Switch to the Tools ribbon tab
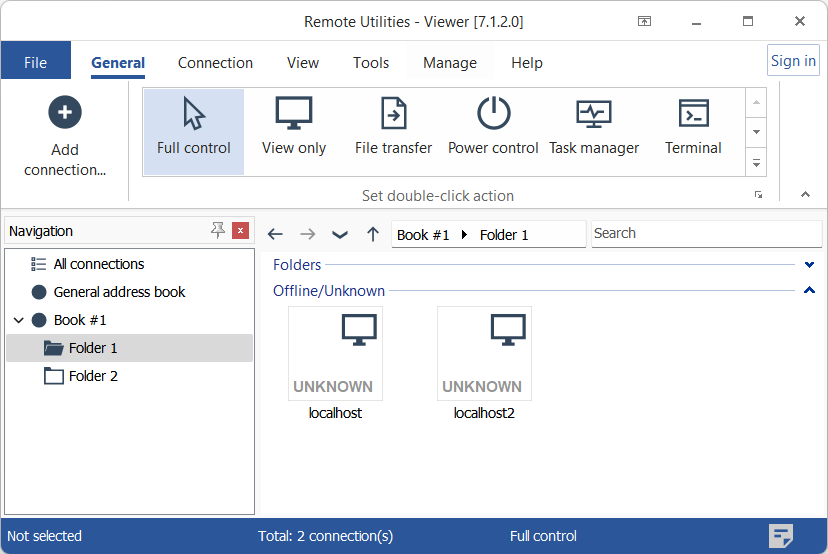The image size is (828, 554). [x=371, y=63]
